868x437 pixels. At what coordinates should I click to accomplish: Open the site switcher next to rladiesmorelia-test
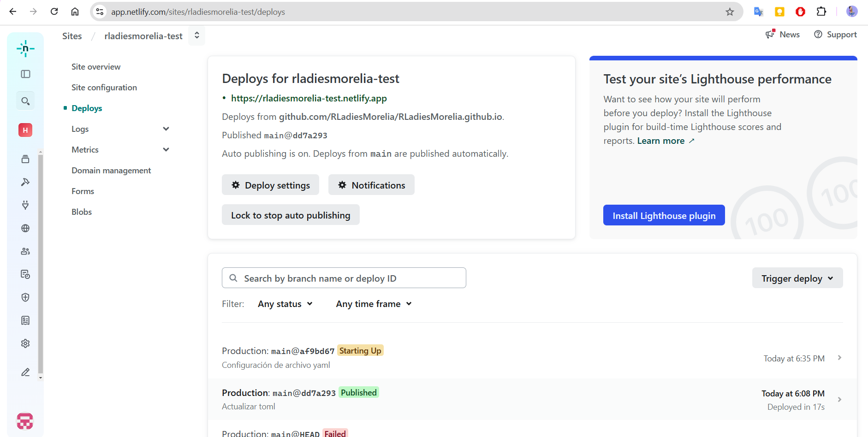197,35
